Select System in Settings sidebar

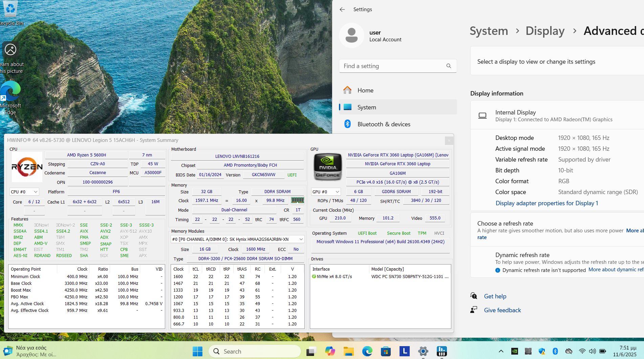point(398,107)
